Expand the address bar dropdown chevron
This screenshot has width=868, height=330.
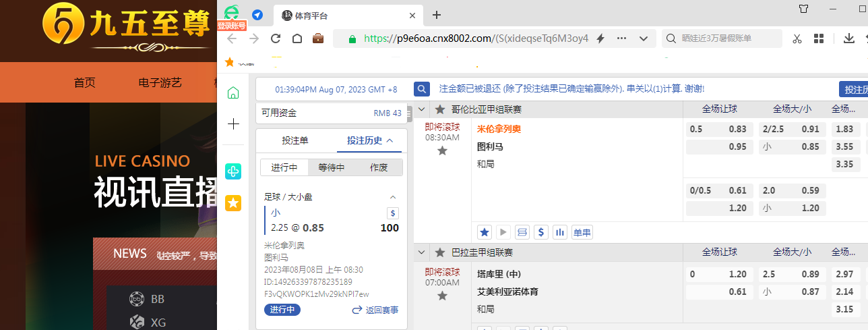[644, 38]
